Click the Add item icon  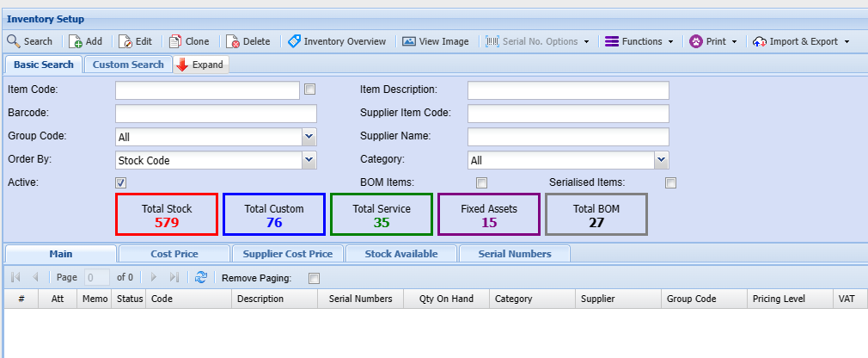click(x=76, y=41)
